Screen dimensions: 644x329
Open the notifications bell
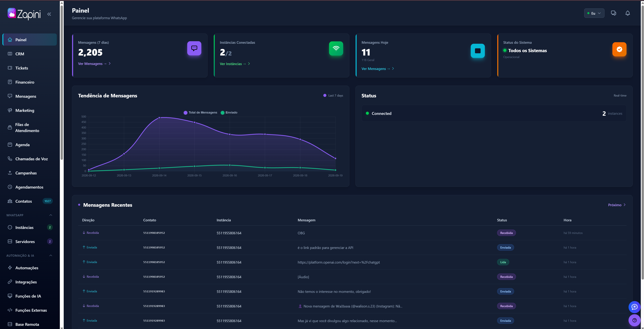628,13
